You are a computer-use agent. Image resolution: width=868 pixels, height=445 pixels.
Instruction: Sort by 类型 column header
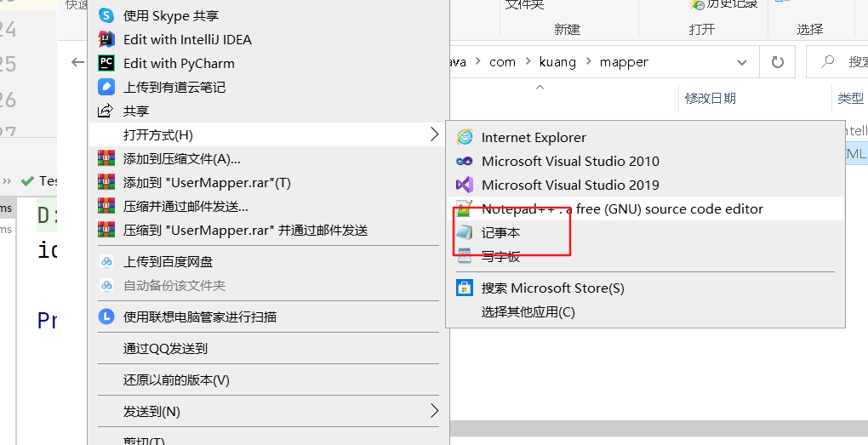coord(850,99)
